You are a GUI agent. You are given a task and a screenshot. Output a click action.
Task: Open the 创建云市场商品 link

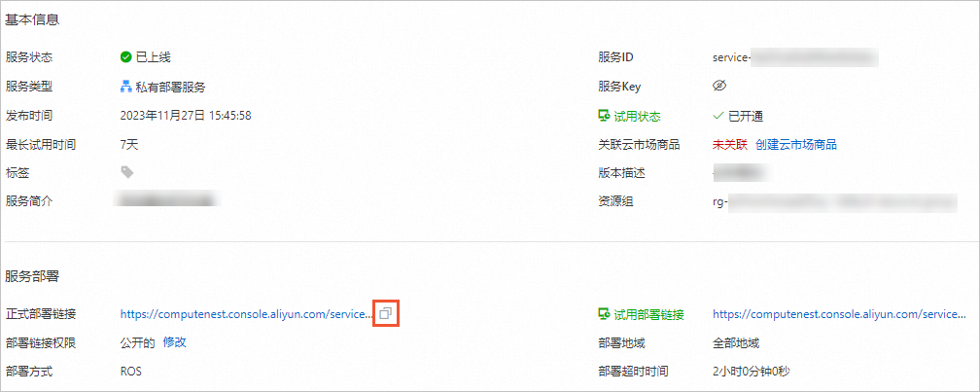point(795,145)
